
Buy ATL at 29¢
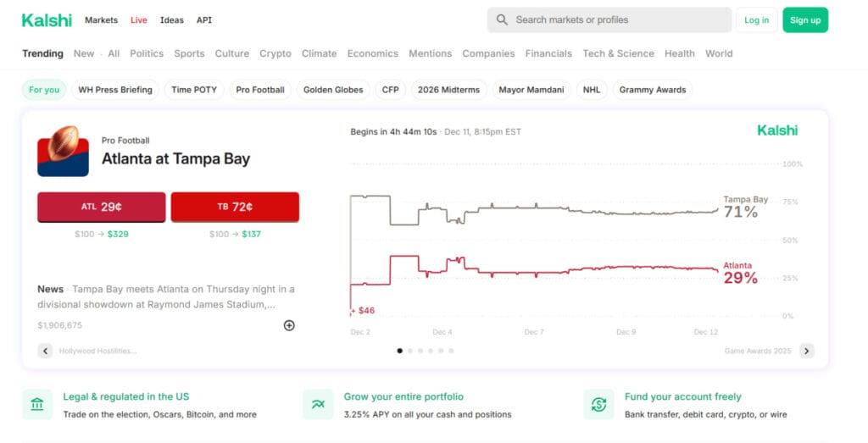pyautogui.click(x=101, y=207)
